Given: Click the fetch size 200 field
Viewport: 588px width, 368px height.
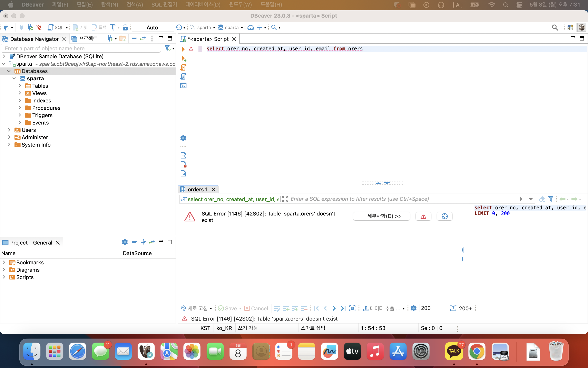Looking at the screenshot, I should pyautogui.click(x=433, y=308).
